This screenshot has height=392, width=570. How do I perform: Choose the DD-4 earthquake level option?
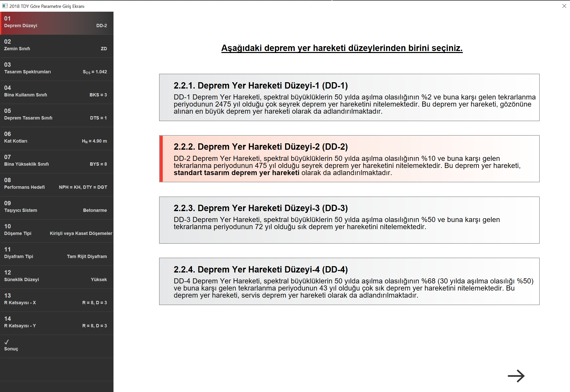349,281
